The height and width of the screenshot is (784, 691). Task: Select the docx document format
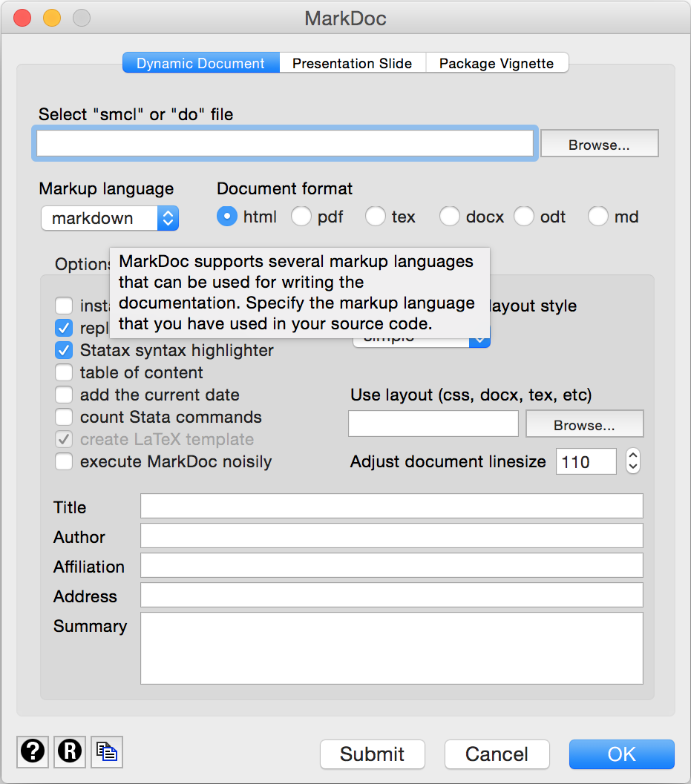(x=450, y=217)
